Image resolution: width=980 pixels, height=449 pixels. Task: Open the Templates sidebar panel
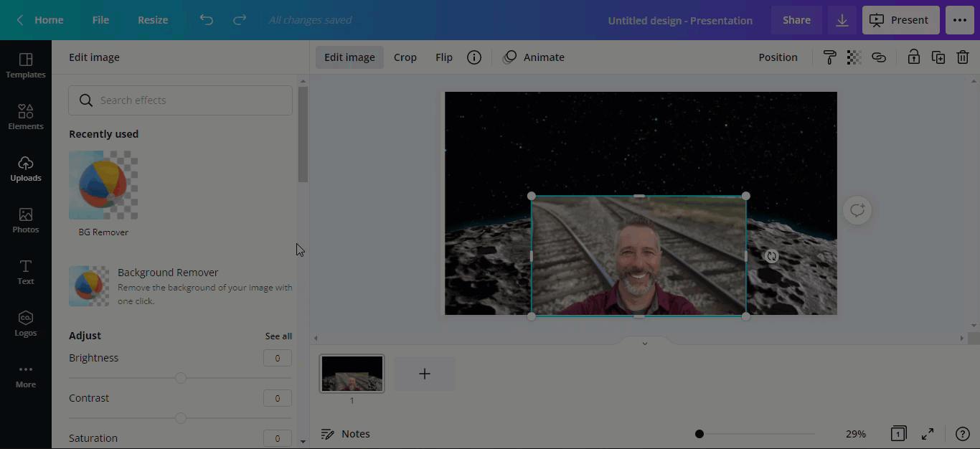26,65
